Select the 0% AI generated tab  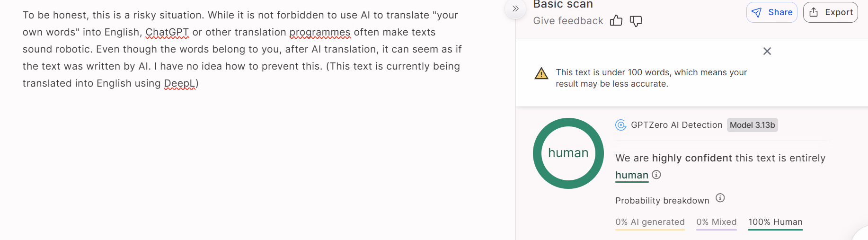[x=650, y=222]
